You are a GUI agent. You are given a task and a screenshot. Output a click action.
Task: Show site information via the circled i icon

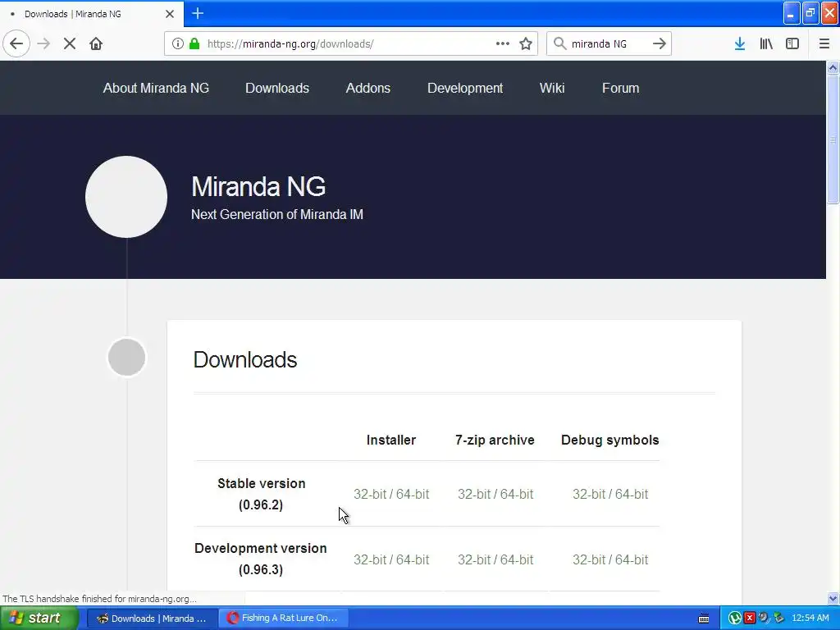coord(178,43)
